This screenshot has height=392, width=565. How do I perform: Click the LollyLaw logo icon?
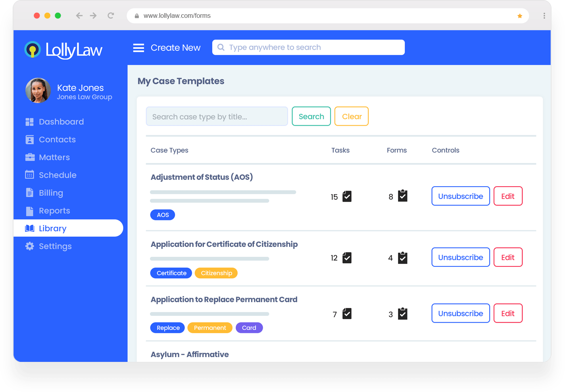point(33,50)
